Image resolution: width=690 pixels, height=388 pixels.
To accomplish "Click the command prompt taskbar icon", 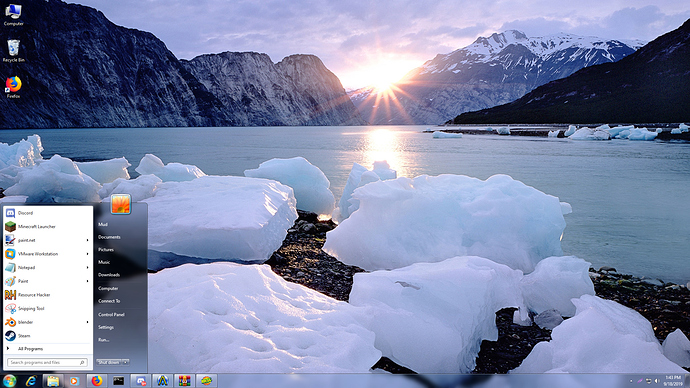I will 118,381.
